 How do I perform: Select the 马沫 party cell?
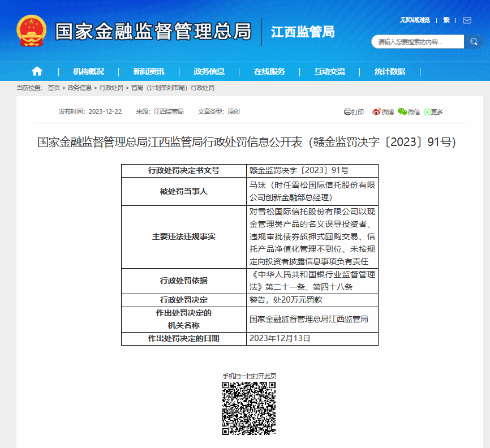[x=312, y=191]
